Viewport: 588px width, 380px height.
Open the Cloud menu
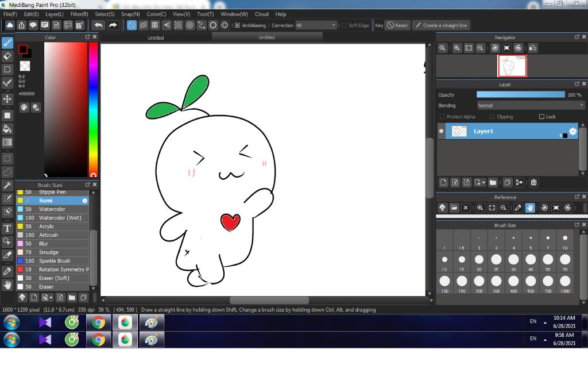pos(262,14)
